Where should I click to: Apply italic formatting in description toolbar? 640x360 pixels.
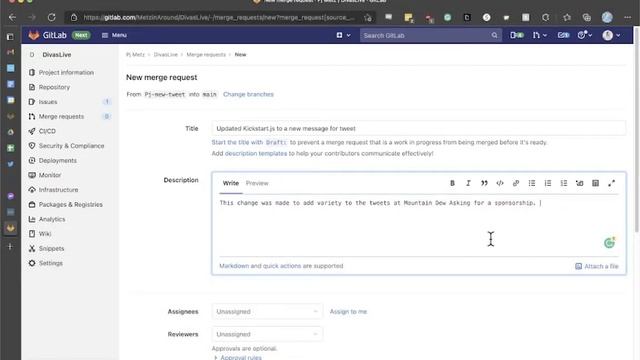coord(468,183)
